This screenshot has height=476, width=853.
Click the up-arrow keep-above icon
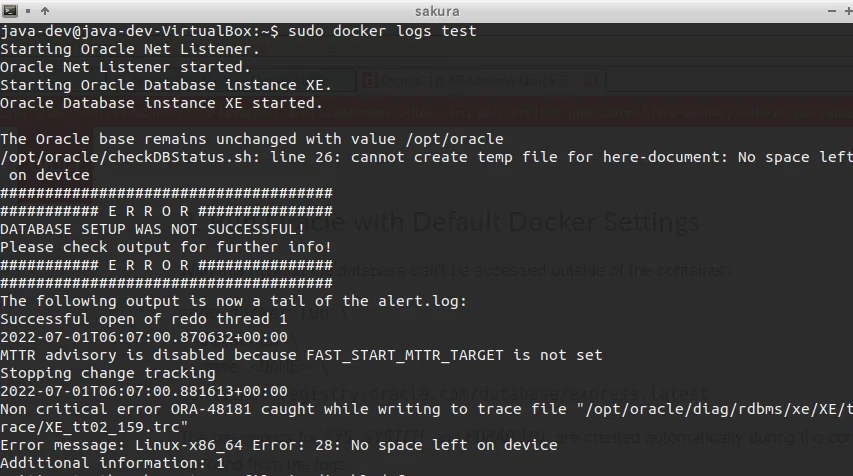click(45, 10)
